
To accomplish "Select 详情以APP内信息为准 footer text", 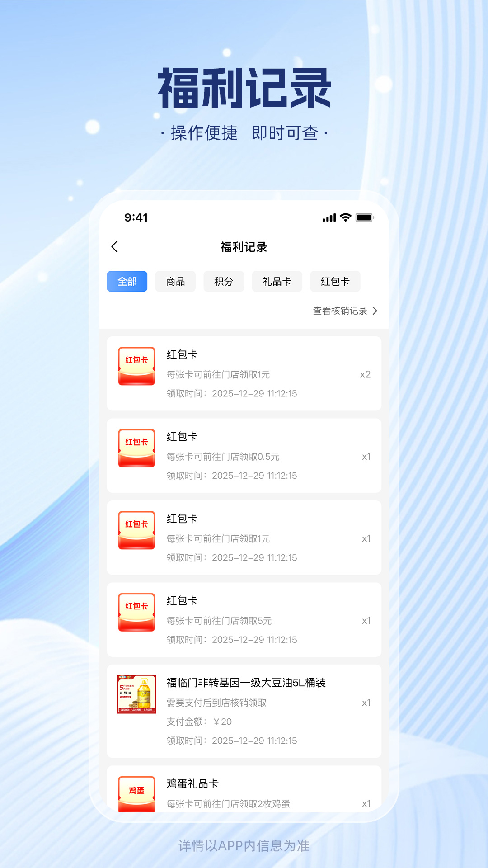I will [x=244, y=845].
